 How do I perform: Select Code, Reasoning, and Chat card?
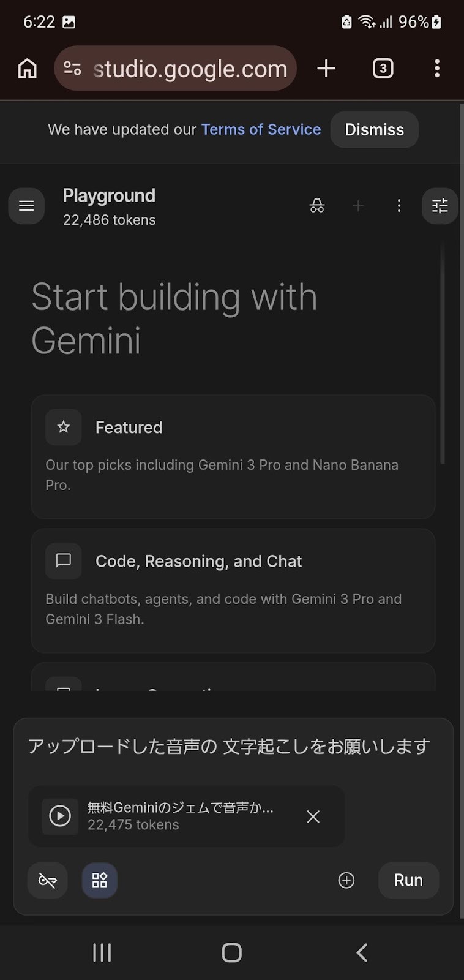pyautogui.click(x=233, y=590)
